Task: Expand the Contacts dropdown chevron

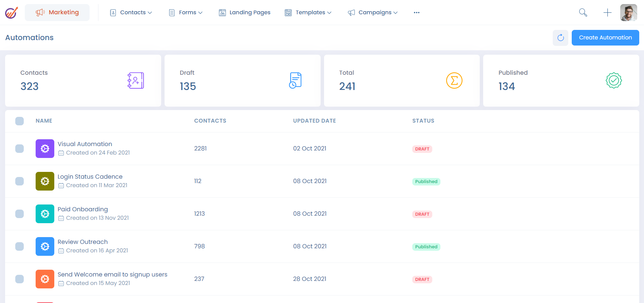Action: (x=150, y=13)
